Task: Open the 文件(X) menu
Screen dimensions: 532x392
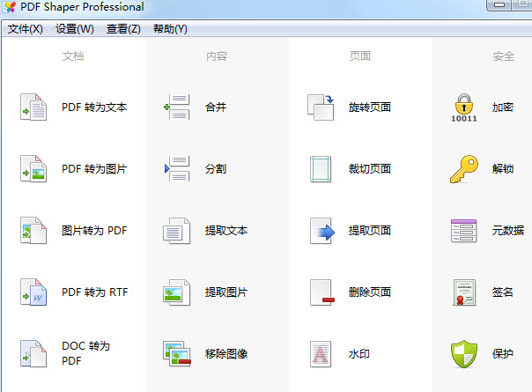Action: pos(26,29)
